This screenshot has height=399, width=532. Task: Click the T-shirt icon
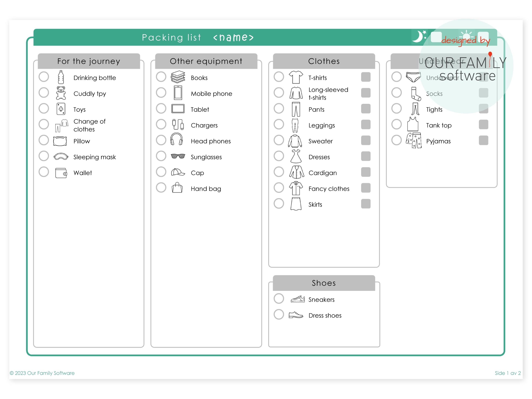point(296,77)
